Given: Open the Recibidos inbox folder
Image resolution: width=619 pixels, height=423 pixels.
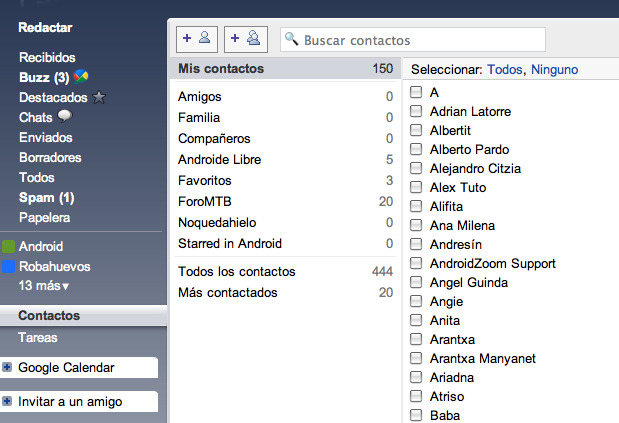Looking at the screenshot, I should (47, 57).
